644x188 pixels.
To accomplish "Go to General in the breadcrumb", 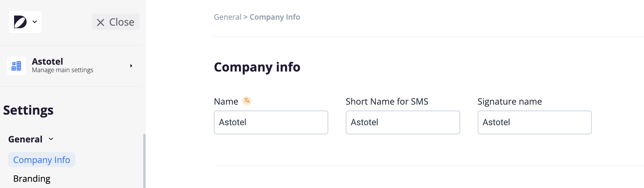I will click(227, 17).
